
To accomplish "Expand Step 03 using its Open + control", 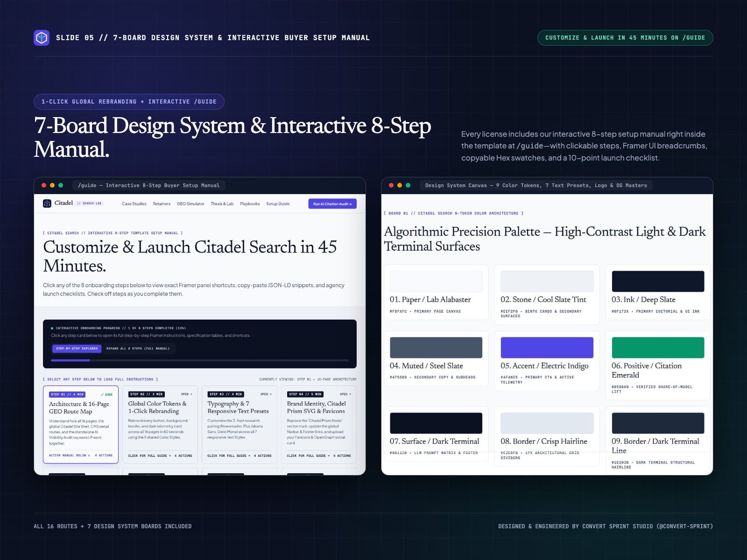I will 266,394.
